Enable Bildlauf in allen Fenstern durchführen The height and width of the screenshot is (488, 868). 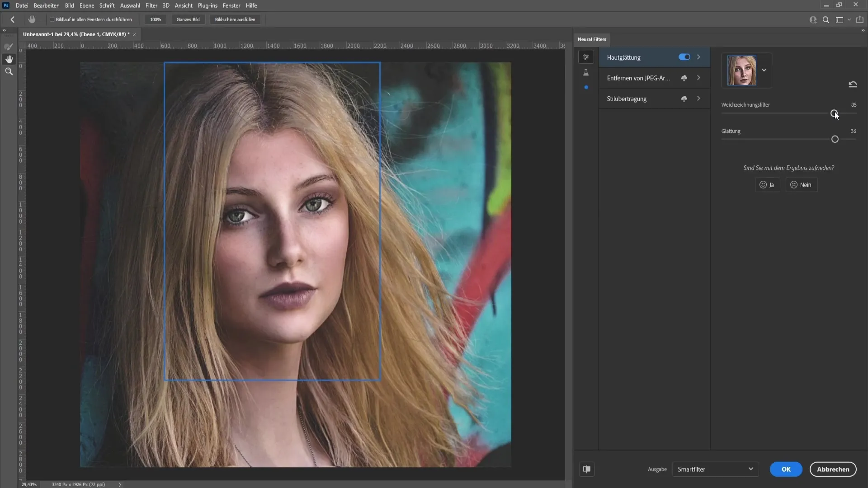point(52,19)
